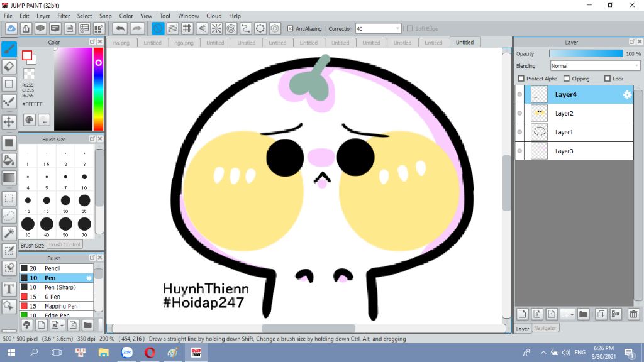Toggle visibility of Layer1
Screen dimensions: 644x362
[x=519, y=132]
